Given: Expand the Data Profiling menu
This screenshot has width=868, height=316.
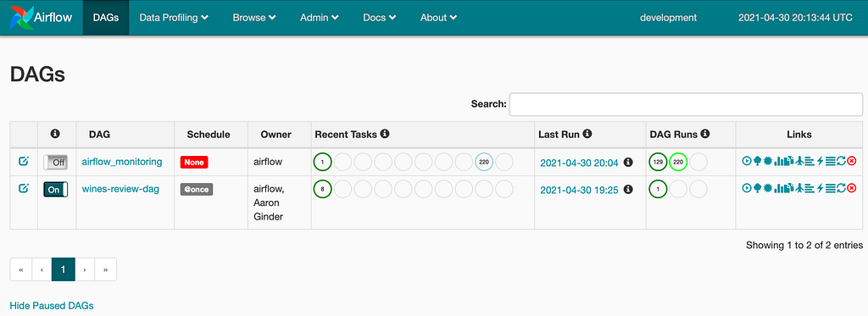Looking at the screenshot, I should tap(174, 18).
